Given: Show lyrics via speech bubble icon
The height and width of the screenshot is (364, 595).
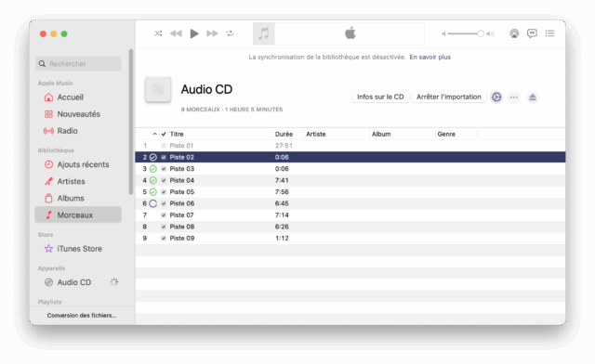Looking at the screenshot, I should click(532, 33).
